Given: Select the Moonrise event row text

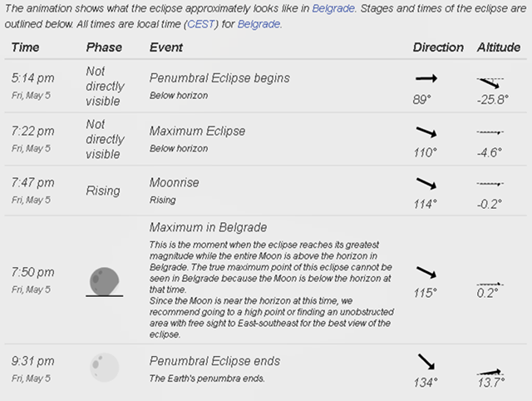Looking at the screenshot, I should coord(174,182).
